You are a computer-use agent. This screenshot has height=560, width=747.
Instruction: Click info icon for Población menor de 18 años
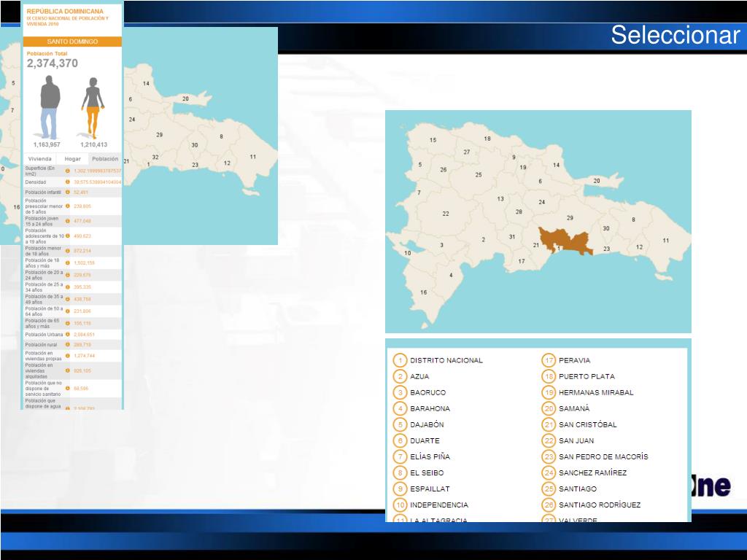coord(68,251)
